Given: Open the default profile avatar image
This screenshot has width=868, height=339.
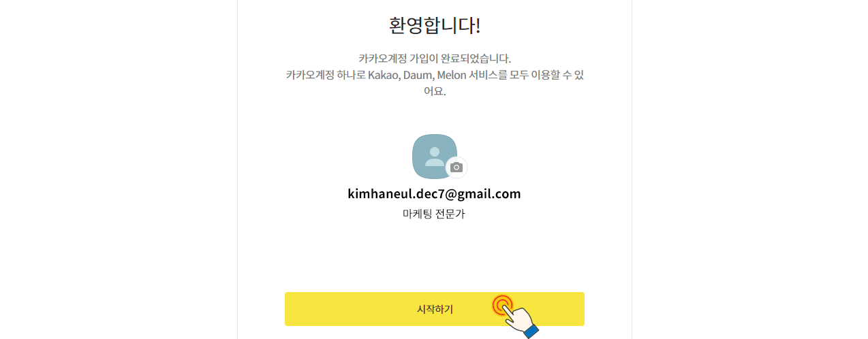Looking at the screenshot, I should pyautogui.click(x=434, y=157).
